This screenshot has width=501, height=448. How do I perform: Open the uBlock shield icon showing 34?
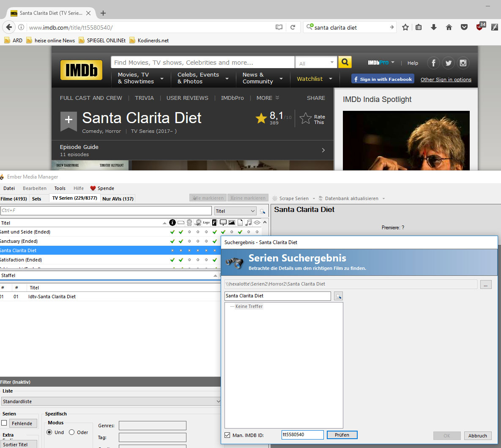pos(480,27)
